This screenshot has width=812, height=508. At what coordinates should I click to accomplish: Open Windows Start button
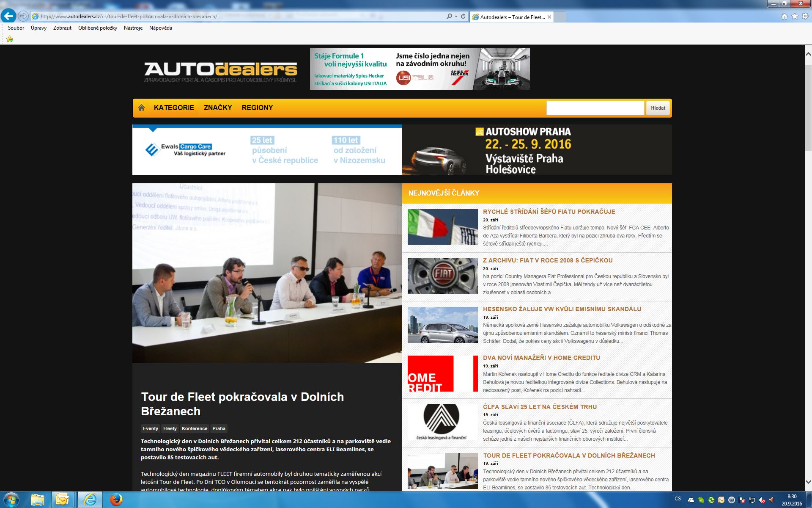pos(11,500)
